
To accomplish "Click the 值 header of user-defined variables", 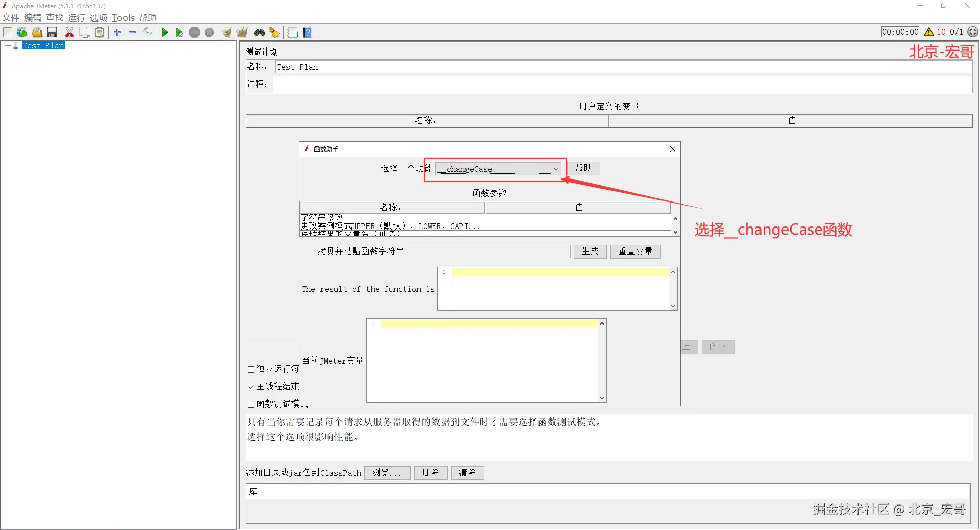I will pos(791,121).
